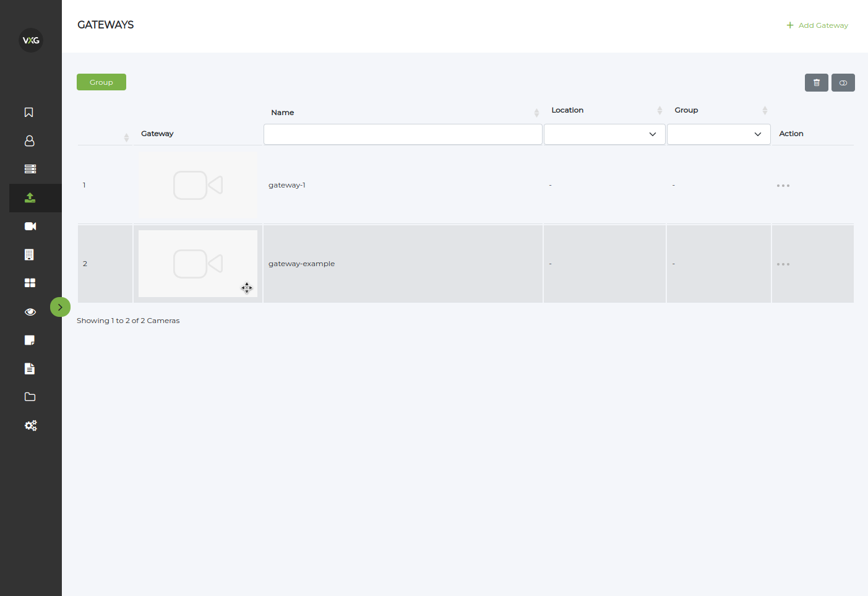Click the gateway-example name text
Image resolution: width=868 pixels, height=596 pixels.
pos(301,264)
